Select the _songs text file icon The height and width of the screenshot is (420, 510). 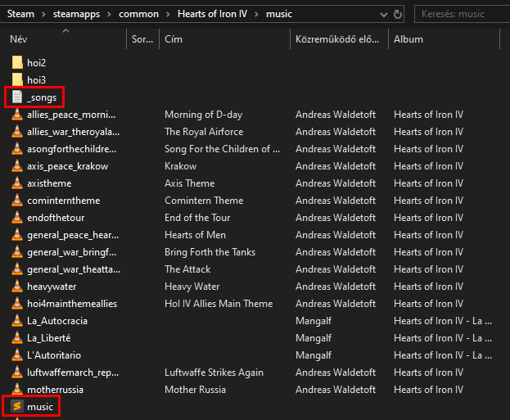click(17, 97)
